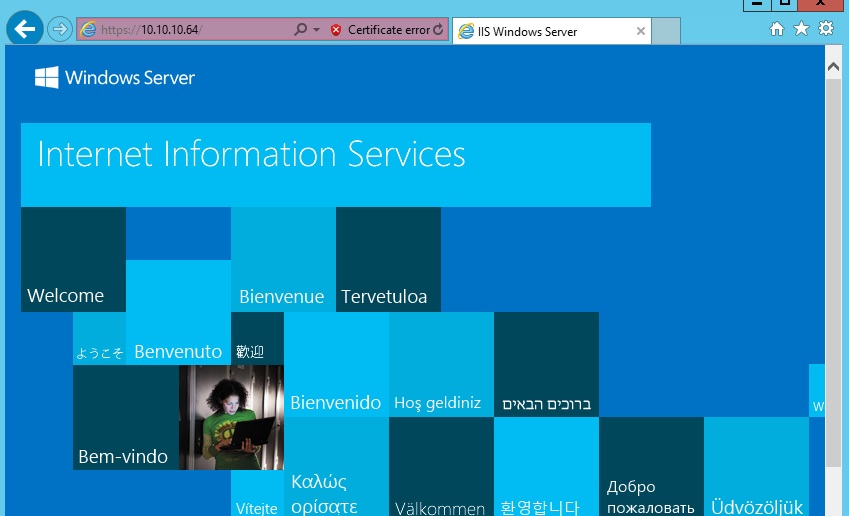Select the IIS Windows Server tab
This screenshot has height=516, width=849.
552,31
